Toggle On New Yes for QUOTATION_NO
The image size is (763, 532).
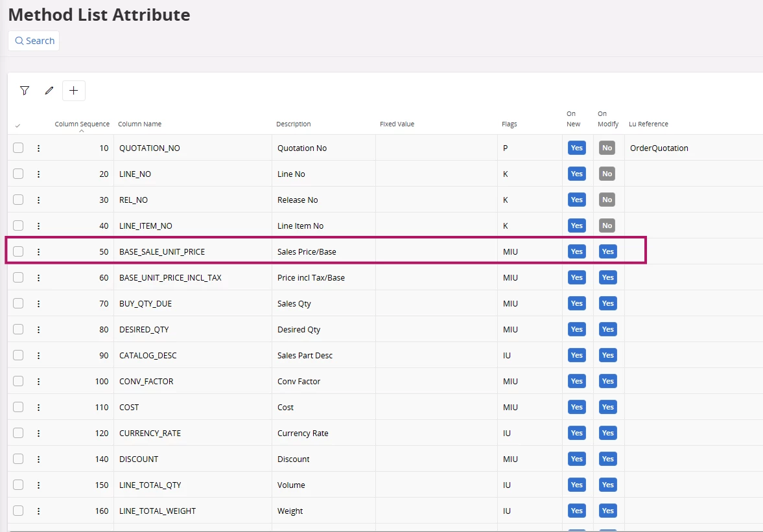click(x=577, y=148)
